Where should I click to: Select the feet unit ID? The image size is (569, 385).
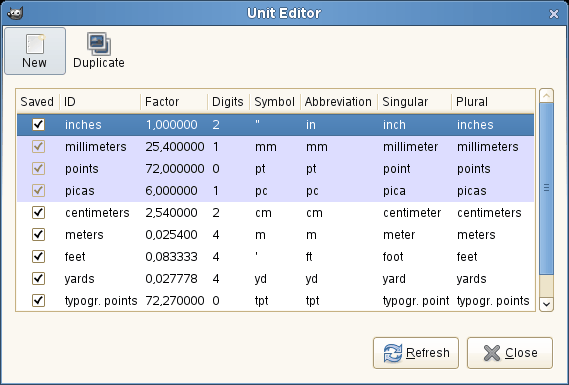[x=75, y=257]
